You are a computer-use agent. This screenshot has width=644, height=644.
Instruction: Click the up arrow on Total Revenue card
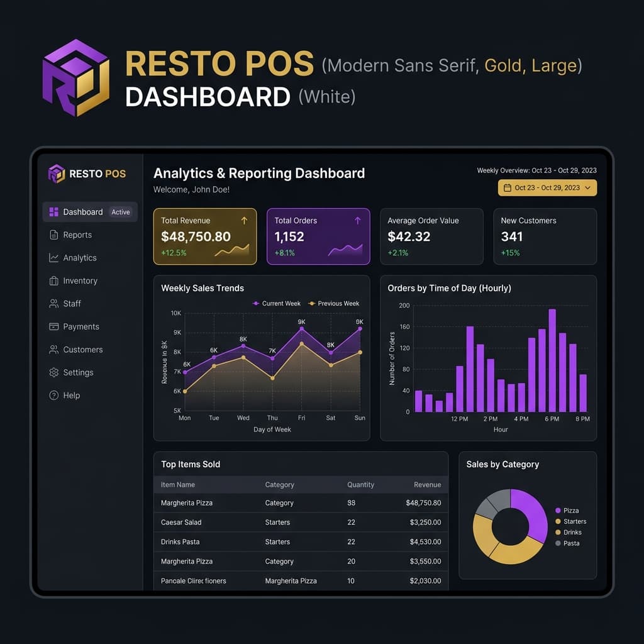click(x=245, y=221)
